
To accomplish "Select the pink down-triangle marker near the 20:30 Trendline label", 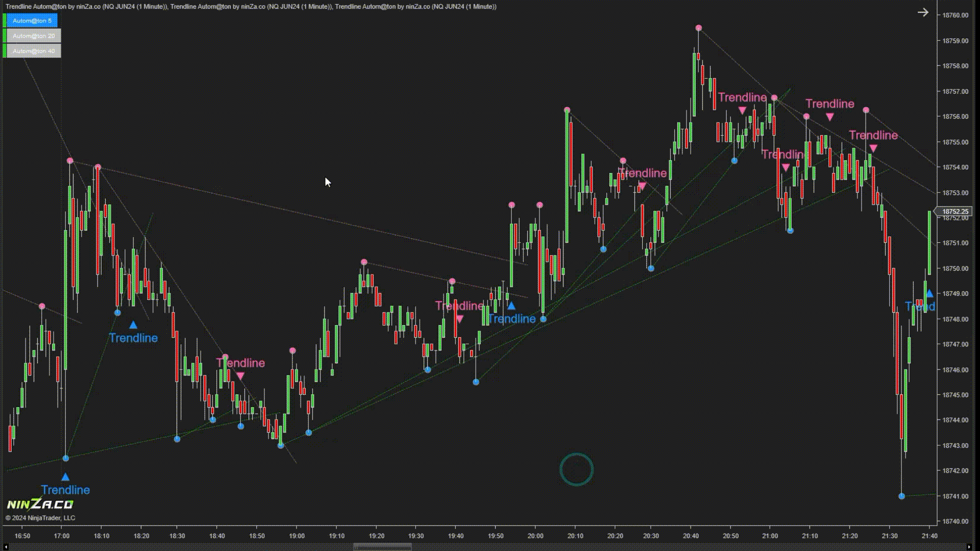I will point(642,186).
